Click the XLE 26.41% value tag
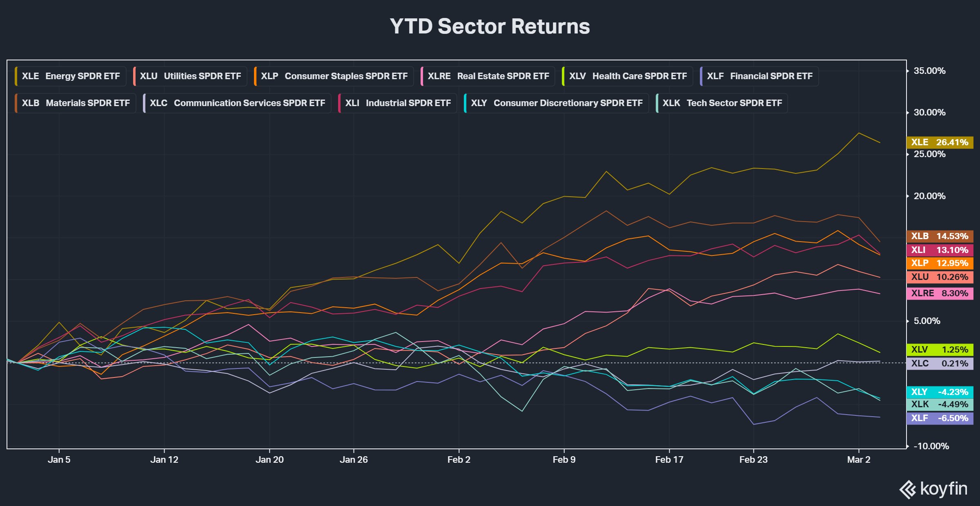980x506 pixels. point(940,142)
